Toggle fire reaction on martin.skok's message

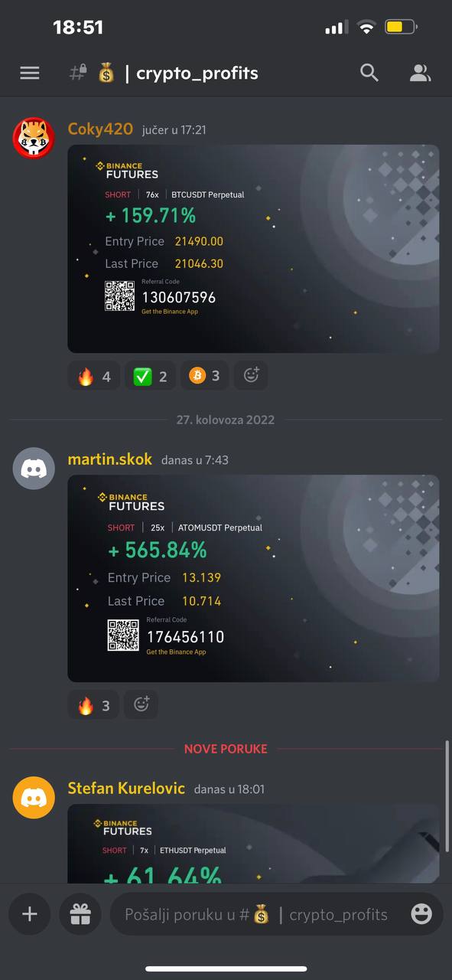(93, 705)
